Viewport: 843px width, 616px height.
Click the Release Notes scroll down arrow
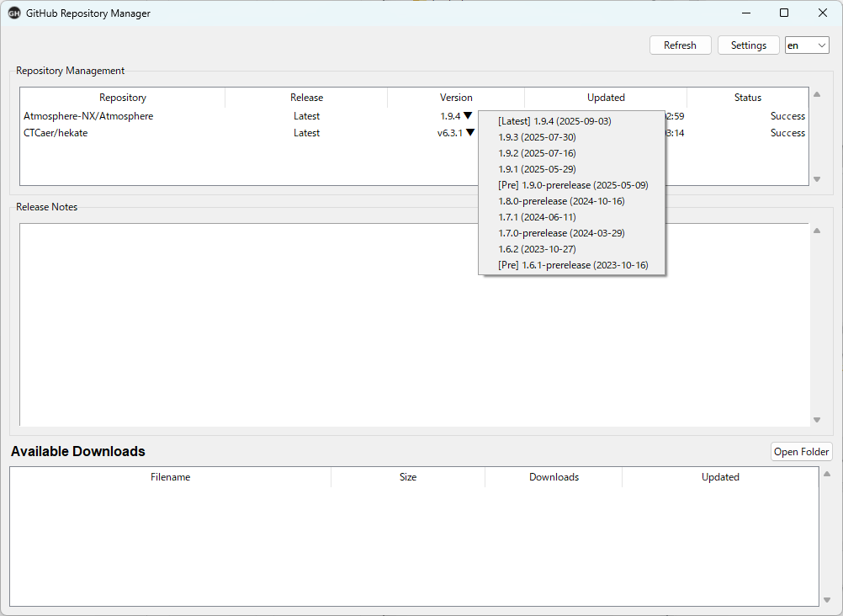tap(817, 420)
